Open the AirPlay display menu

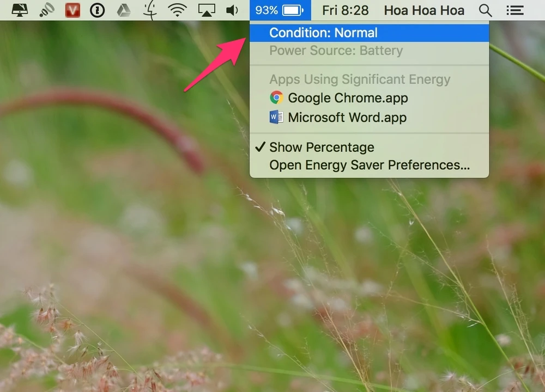pos(207,10)
